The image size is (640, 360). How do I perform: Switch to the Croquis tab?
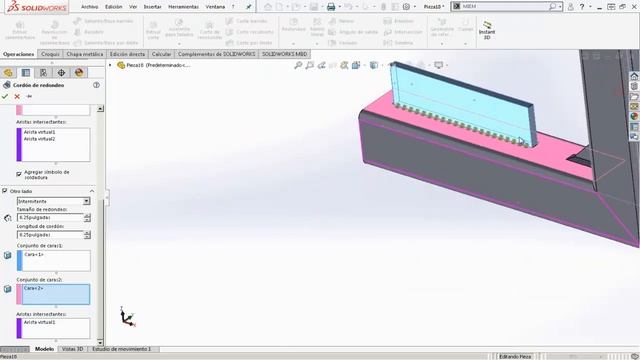pos(50,54)
